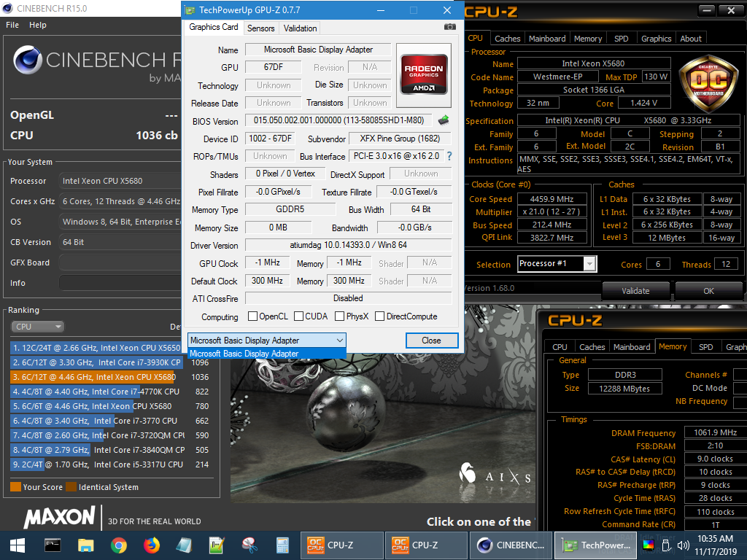Click the orange Your Score legend swatch

click(x=16, y=486)
